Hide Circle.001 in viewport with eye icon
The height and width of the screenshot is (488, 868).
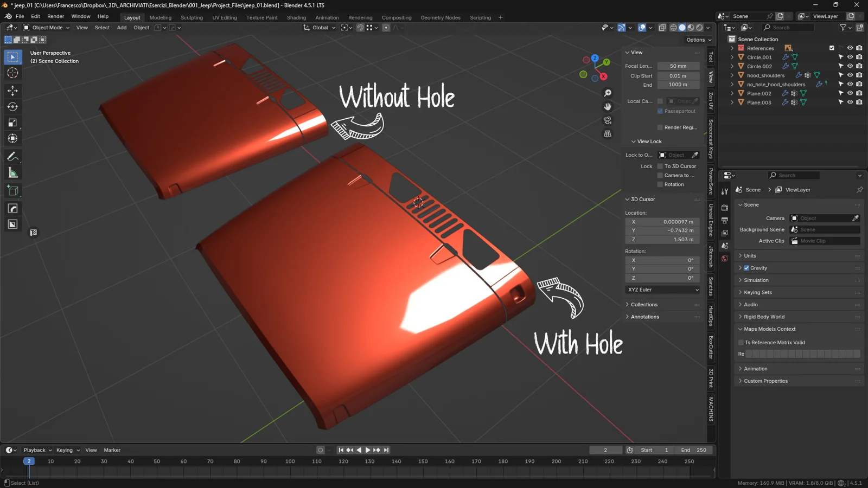[850, 57]
